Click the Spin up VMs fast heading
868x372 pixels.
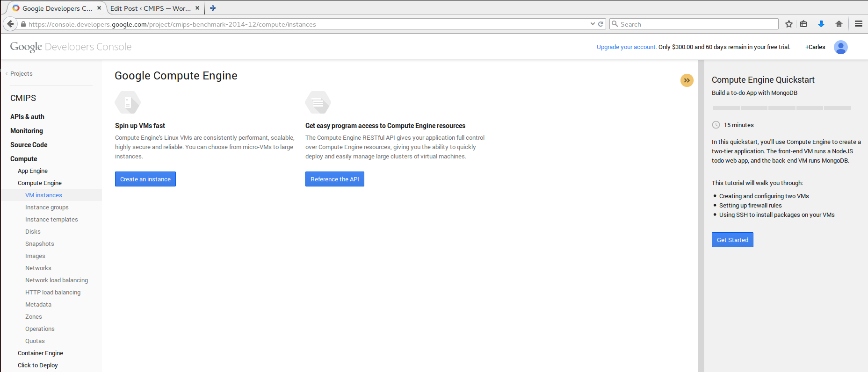pyautogui.click(x=140, y=126)
